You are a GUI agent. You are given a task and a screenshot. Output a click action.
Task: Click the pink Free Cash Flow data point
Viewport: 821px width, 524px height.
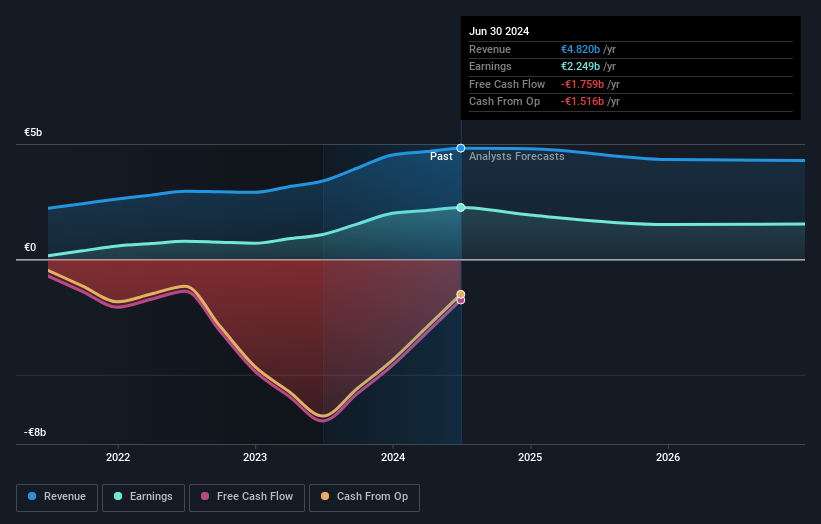[x=461, y=300]
